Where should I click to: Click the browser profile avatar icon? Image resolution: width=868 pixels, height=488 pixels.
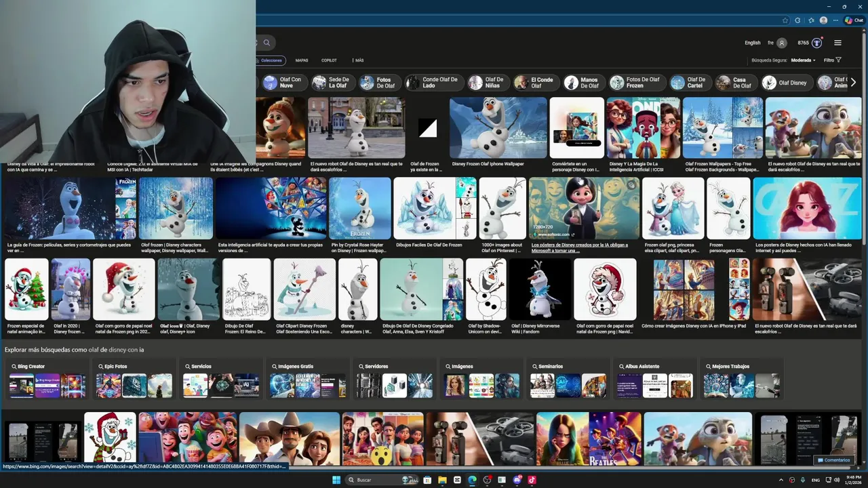823,20
